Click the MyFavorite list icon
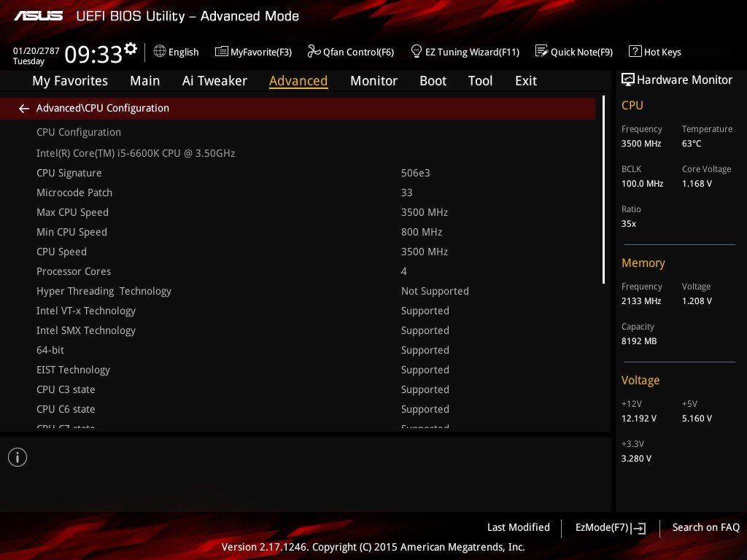The height and width of the screenshot is (560, 747). [222, 52]
